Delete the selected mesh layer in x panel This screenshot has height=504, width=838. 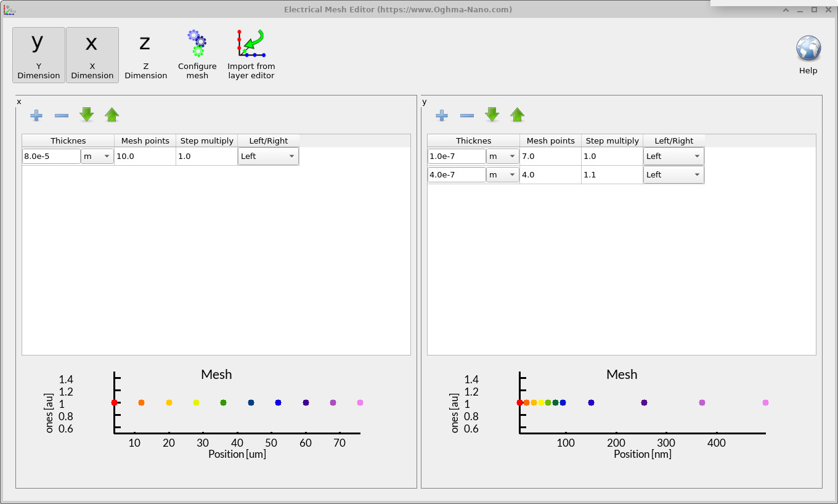[x=61, y=115]
